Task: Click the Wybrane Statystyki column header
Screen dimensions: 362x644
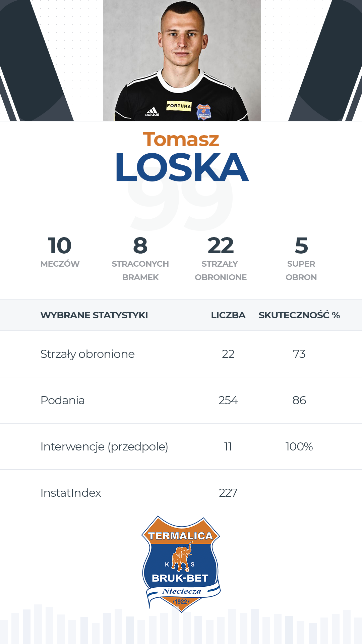Action: (x=94, y=315)
